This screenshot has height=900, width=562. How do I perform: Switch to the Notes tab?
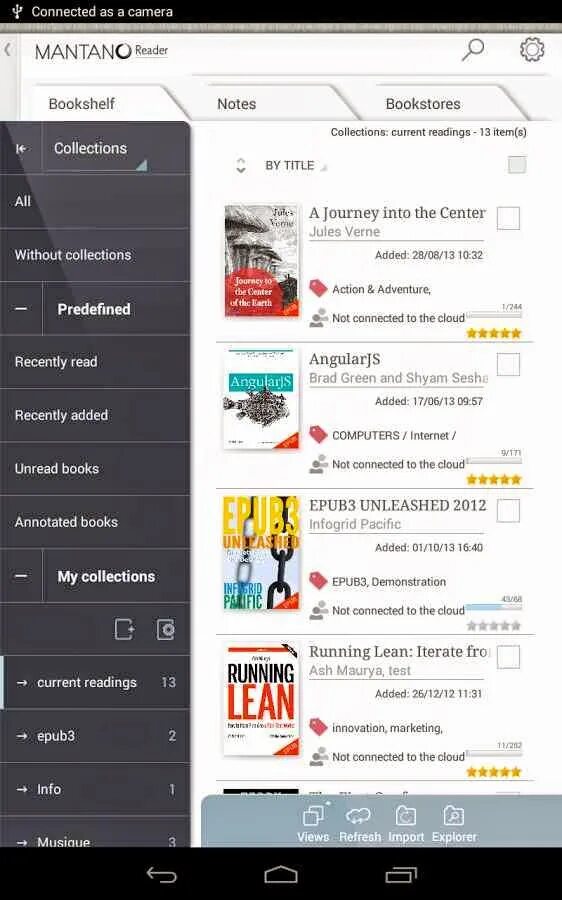(237, 104)
